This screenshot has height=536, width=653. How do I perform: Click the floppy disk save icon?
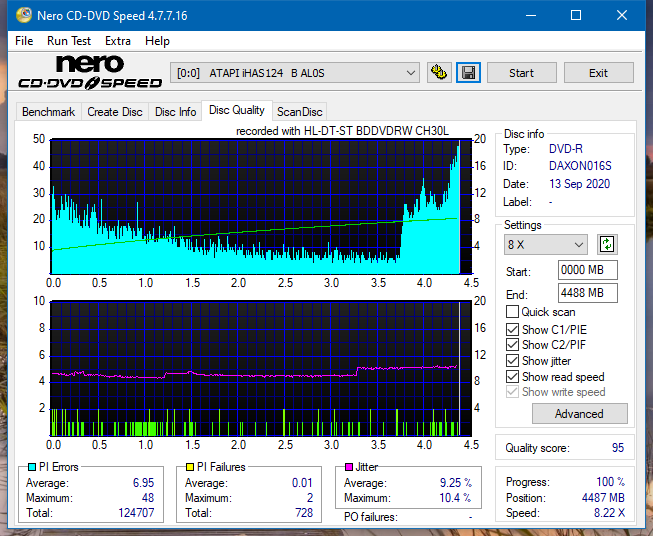click(468, 73)
